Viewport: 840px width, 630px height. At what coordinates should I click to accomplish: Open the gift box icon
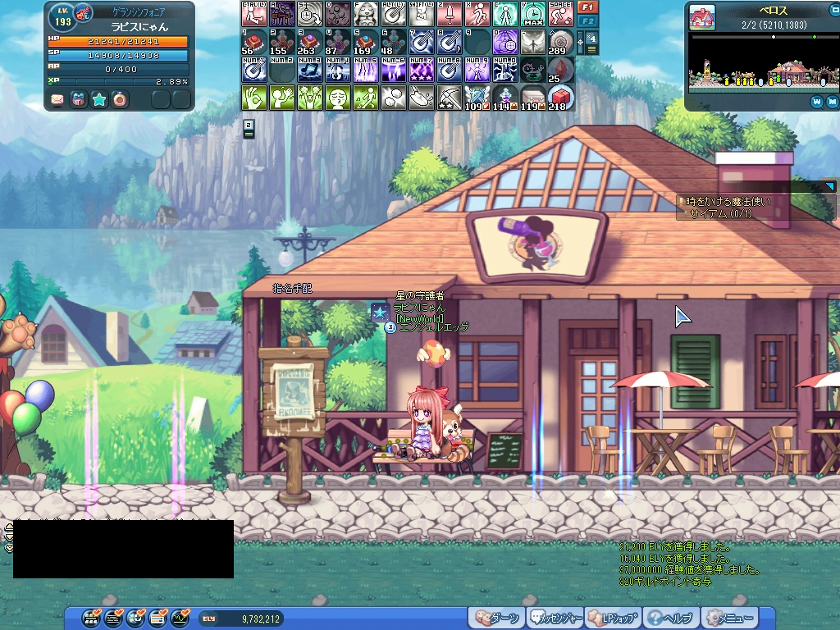tap(78, 99)
